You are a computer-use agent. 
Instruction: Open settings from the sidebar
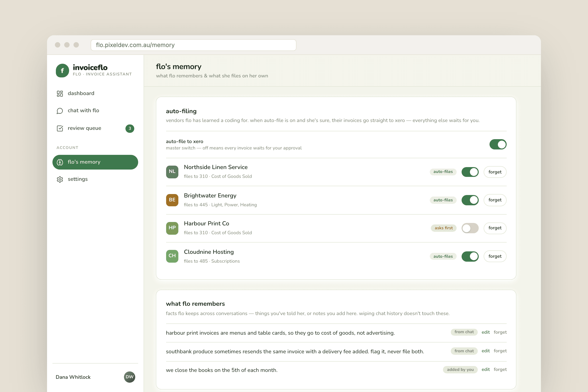coord(95,179)
